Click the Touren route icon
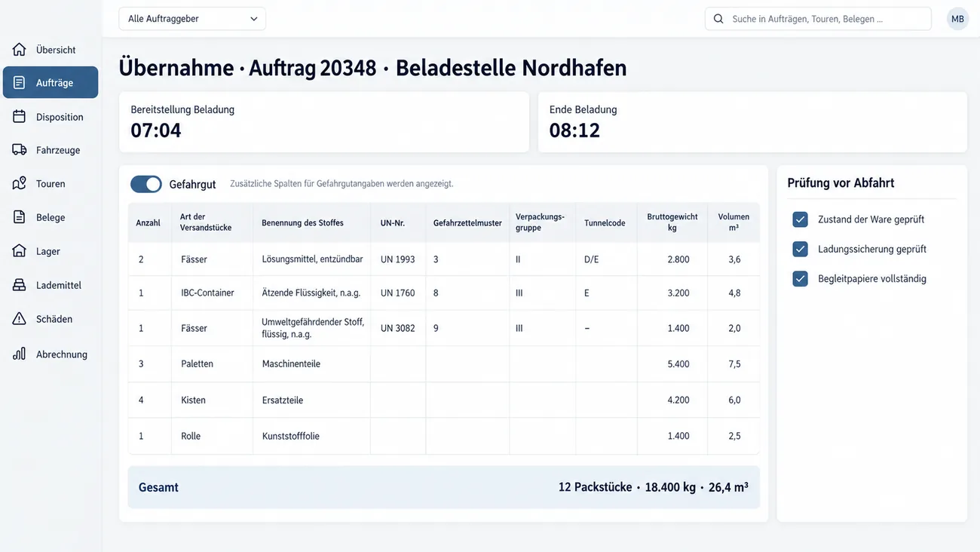Screen dimensions: 980x552 pyautogui.click(x=20, y=184)
